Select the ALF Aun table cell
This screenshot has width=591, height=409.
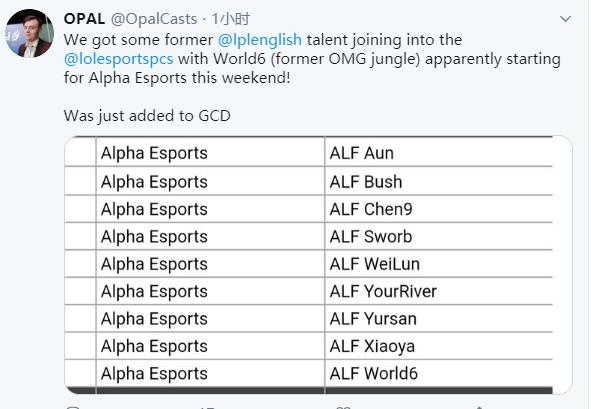[438, 153]
